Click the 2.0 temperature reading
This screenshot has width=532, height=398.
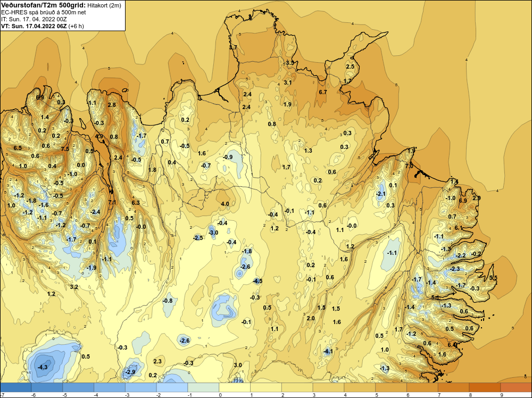(x=311, y=318)
